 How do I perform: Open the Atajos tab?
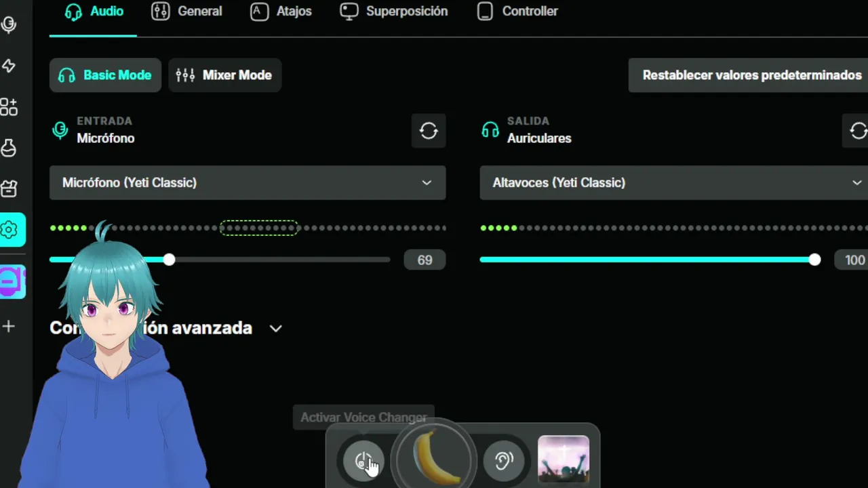point(281,12)
